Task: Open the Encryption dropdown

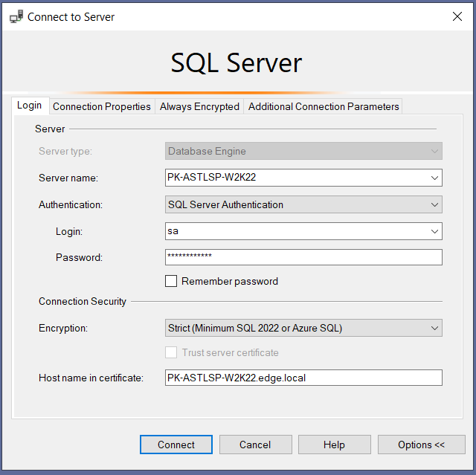Action: tap(303, 328)
